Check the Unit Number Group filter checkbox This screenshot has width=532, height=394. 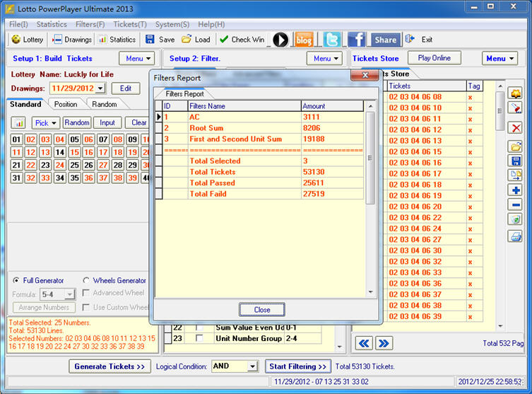pos(199,338)
